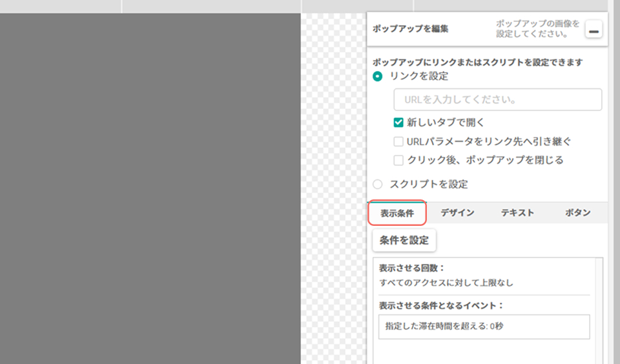Check クリック後、ポップアップを閉じる option
Image resolution: width=620 pixels, height=364 pixels.
[398, 160]
